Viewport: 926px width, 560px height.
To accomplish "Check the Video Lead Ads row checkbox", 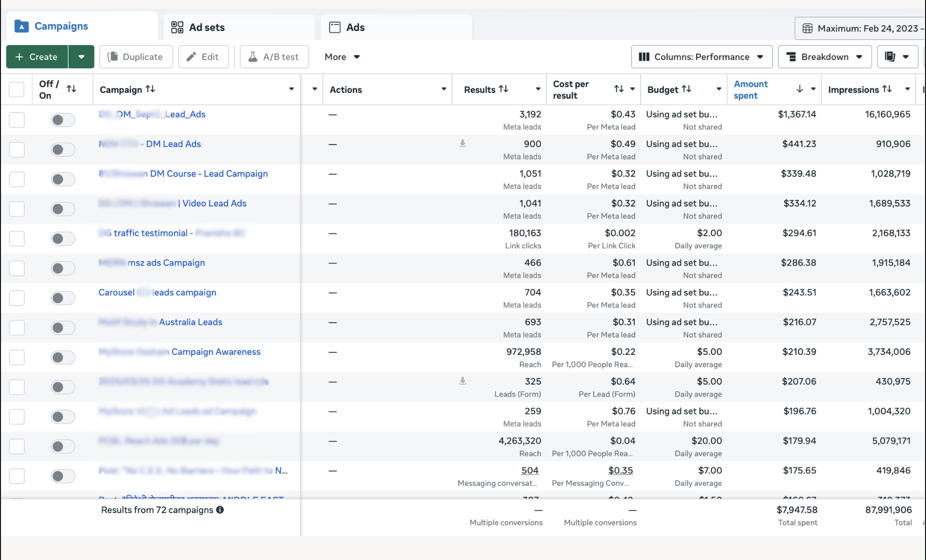I will tap(17, 209).
